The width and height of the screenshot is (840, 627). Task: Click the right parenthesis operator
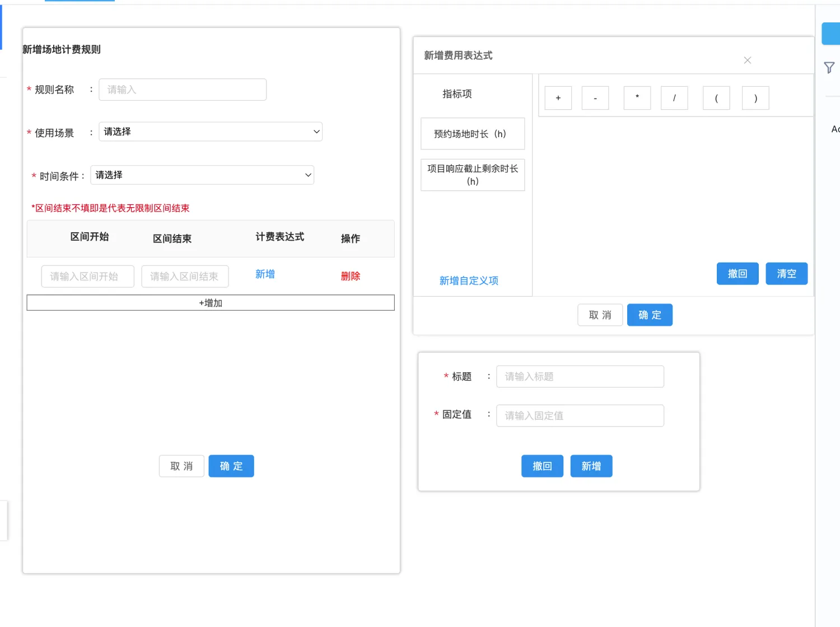click(x=755, y=97)
